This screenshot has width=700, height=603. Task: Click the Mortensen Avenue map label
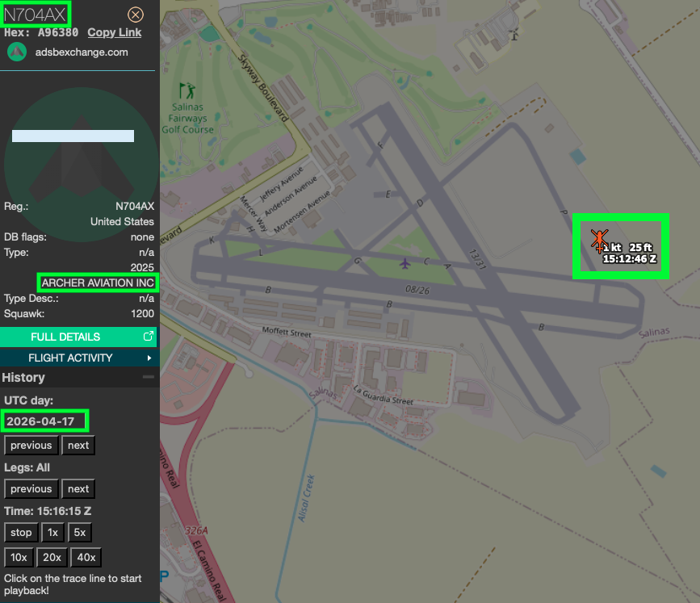pyautogui.click(x=302, y=212)
